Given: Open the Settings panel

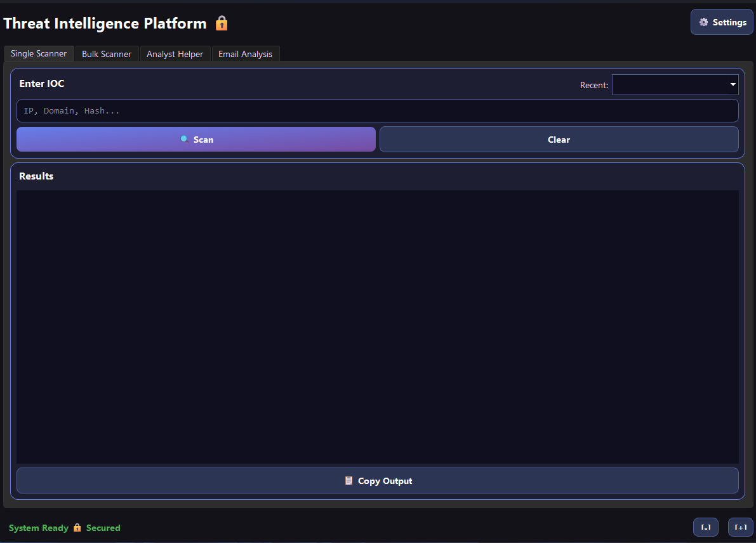Looking at the screenshot, I should [721, 22].
